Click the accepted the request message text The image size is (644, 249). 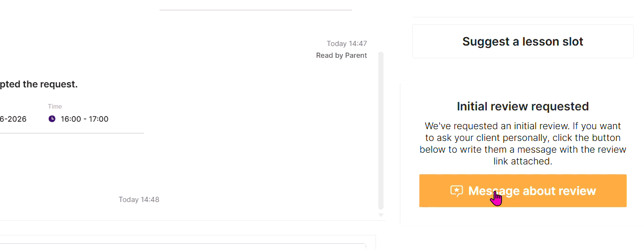38,85
